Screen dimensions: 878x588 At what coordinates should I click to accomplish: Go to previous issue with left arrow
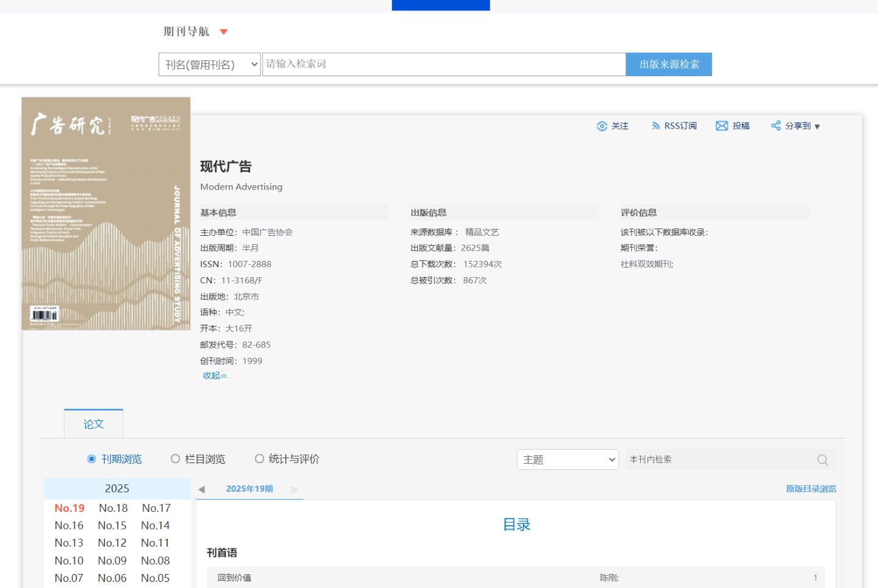pos(202,489)
